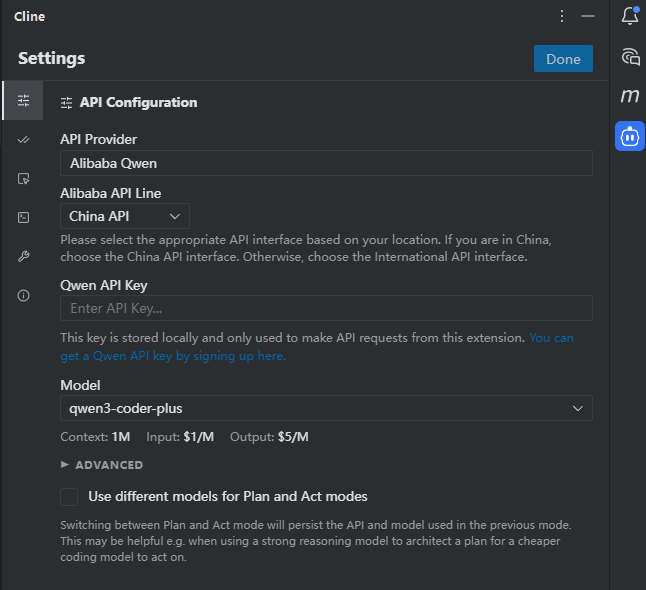Open the Alibaba API Line dropdown
The image size is (646, 590).
click(125, 216)
